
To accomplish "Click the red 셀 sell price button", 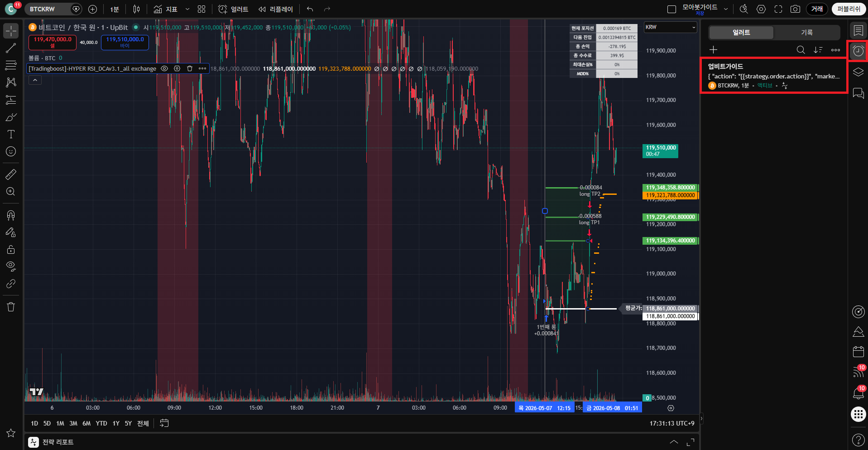I will pyautogui.click(x=53, y=42).
